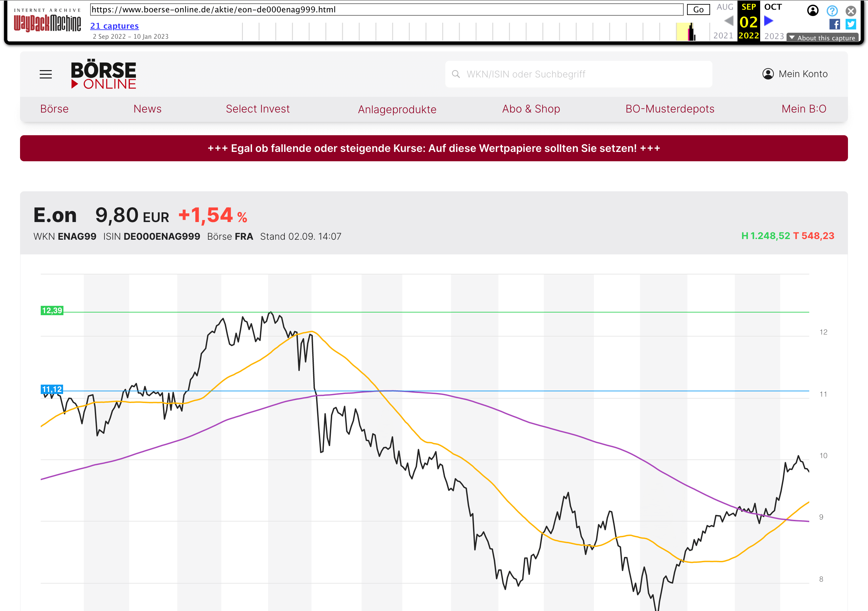This screenshot has height=611, width=868.
Task: Open the Anlageprodukte menu
Action: pyautogui.click(x=397, y=109)
